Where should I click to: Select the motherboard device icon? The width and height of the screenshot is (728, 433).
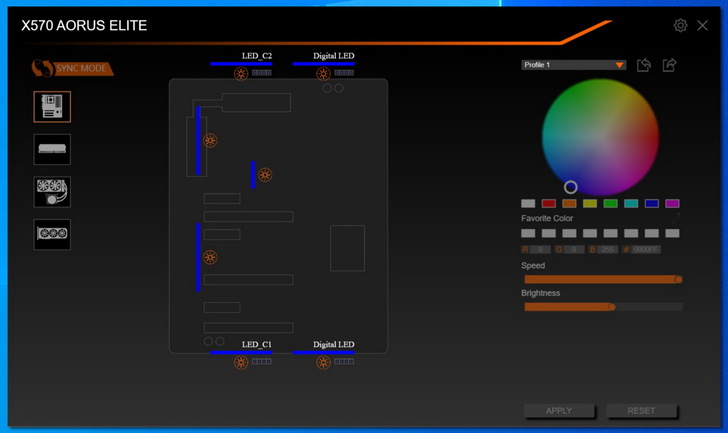click(x=52, y=107)
